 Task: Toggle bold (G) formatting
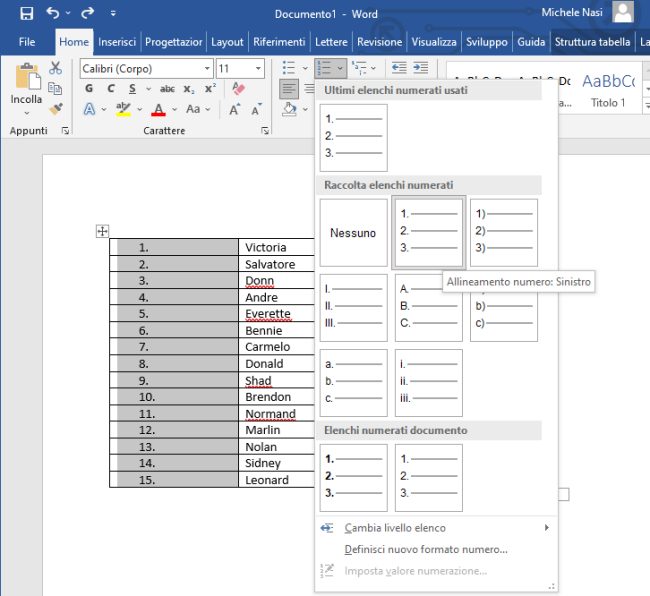click(89, 88)
